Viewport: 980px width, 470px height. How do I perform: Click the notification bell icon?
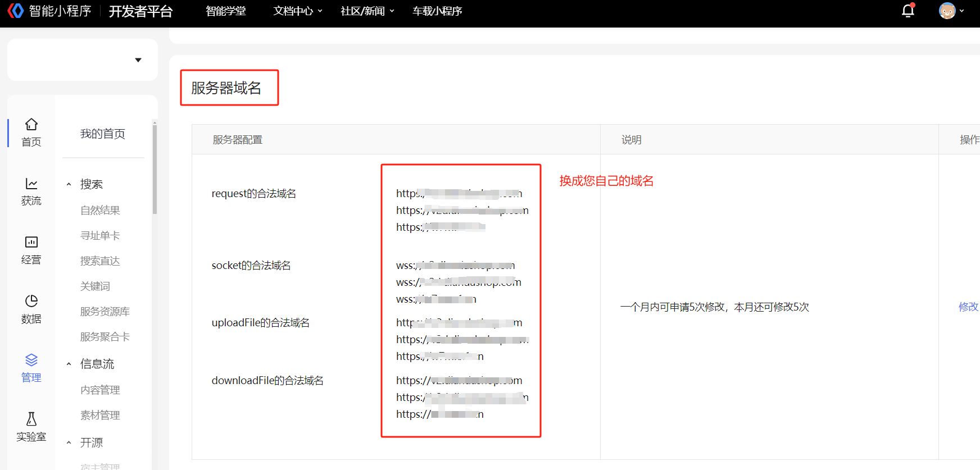point(908,11)
